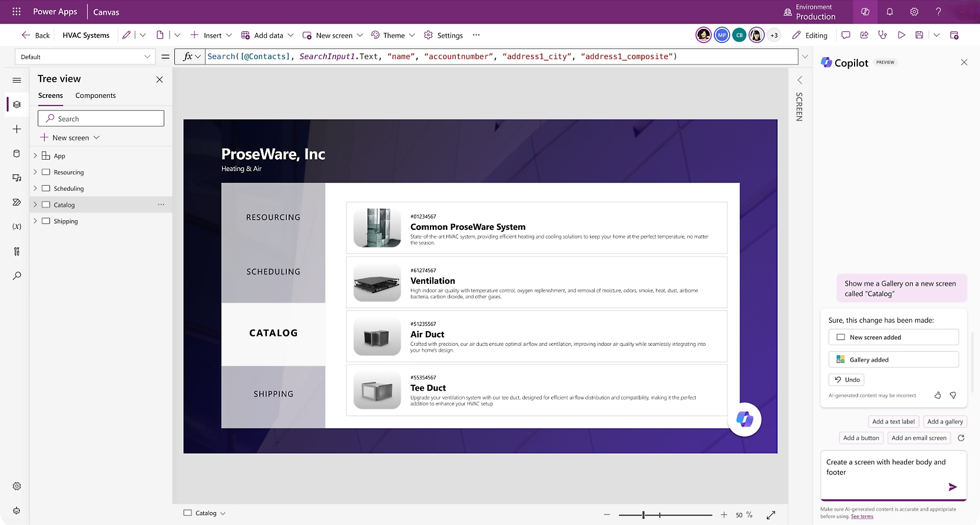This screenshot has width=980, height=525.
Task: Click the Environment Production selector
Action: point(809,12)
